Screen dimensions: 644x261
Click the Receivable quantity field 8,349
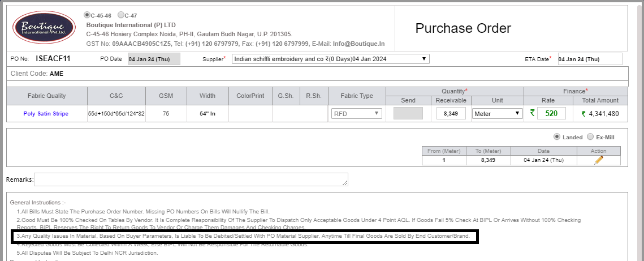(451, 113)
